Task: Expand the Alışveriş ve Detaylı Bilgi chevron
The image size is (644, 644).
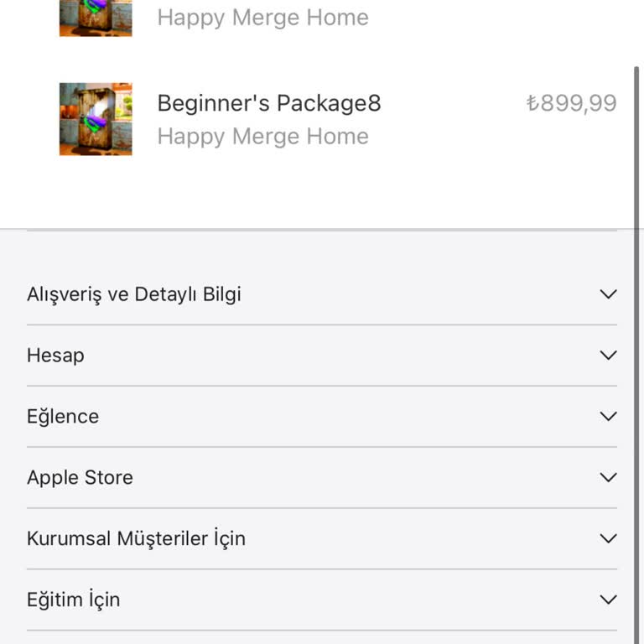Action: tap(609, 294)
